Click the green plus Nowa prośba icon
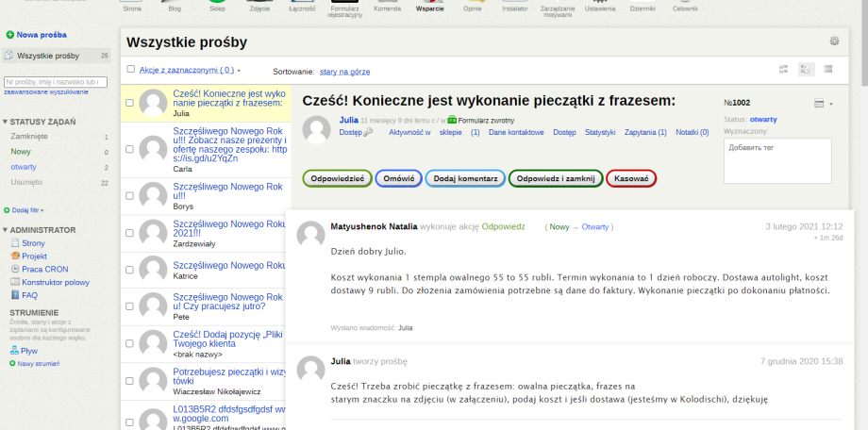The height and width of the screenshot is (430, 868). [9, 35]
